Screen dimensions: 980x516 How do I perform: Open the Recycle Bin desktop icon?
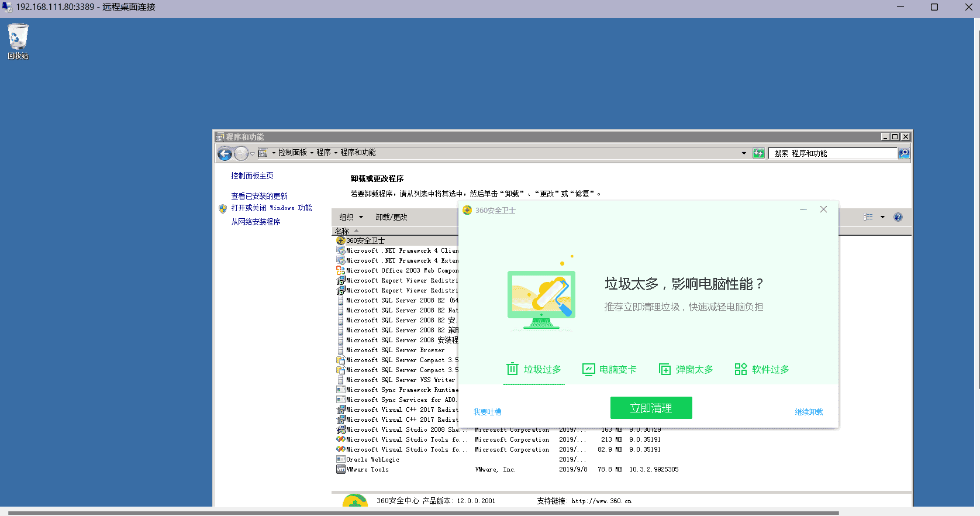click(x=18, y=41)
